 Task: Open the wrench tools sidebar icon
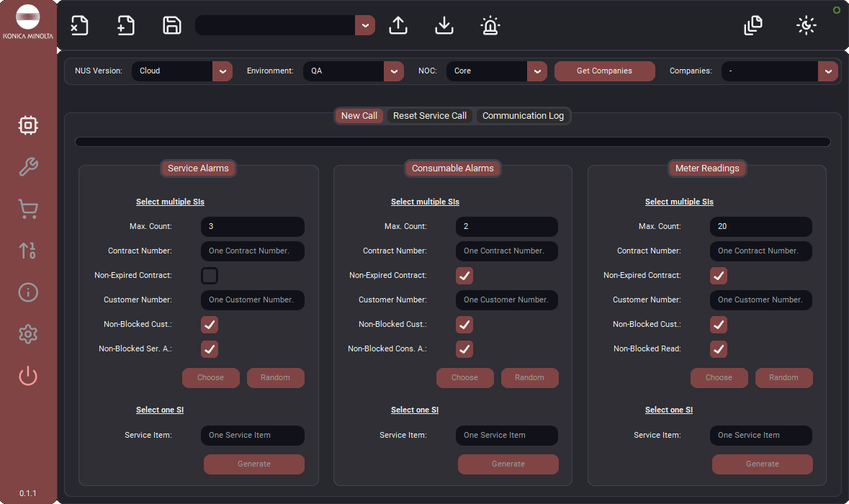(x=28, y=167)
